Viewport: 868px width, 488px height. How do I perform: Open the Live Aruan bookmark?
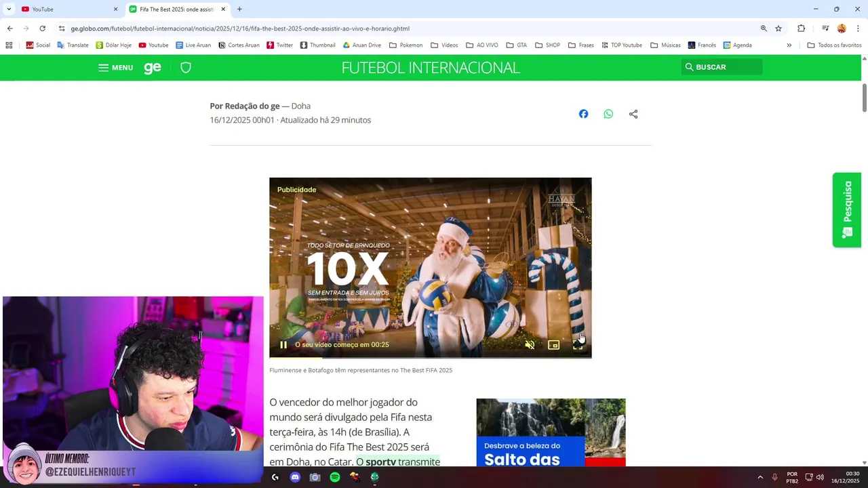[193, 45]
